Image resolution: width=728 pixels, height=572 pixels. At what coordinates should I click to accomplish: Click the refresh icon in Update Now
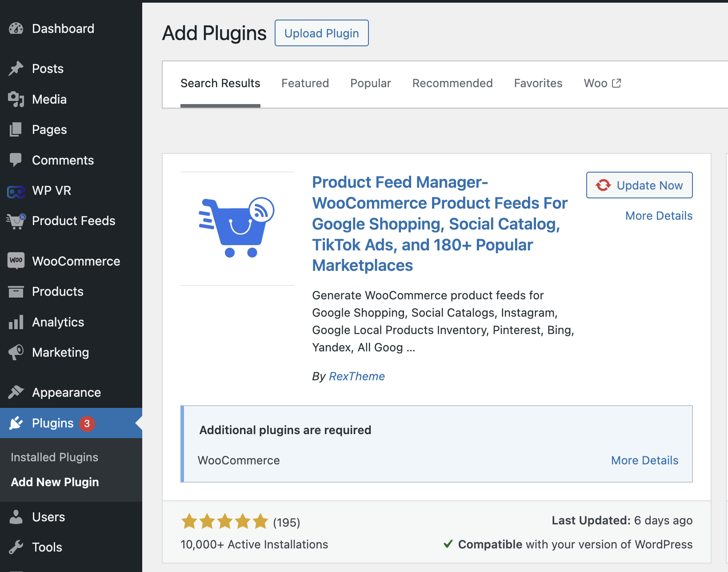603,185
